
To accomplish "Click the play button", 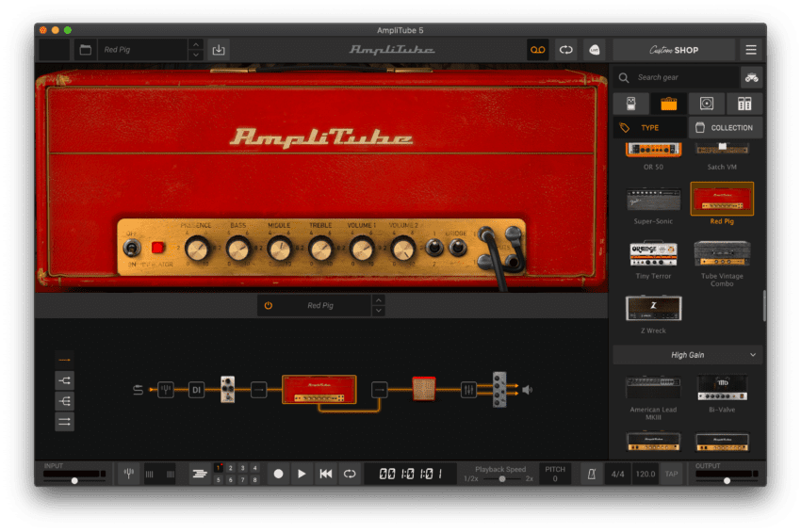I will 302,474.
